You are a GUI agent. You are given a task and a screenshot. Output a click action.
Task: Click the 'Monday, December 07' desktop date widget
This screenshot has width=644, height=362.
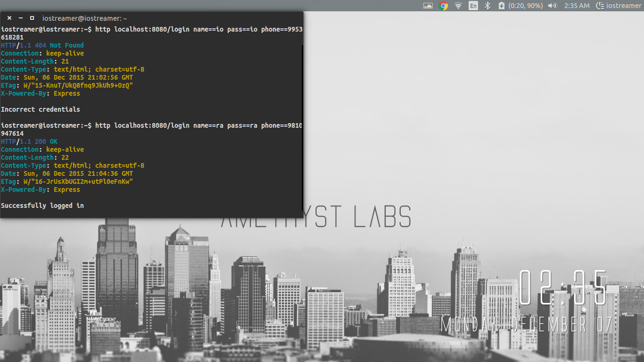pyautogui.click(x=526, y=325)
